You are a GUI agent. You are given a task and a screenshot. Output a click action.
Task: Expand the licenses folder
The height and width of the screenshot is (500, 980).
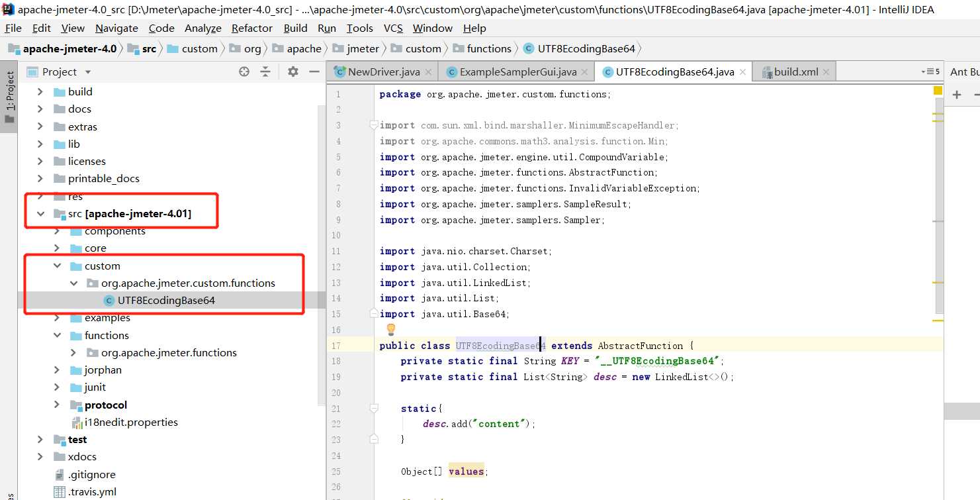[40, 161]
